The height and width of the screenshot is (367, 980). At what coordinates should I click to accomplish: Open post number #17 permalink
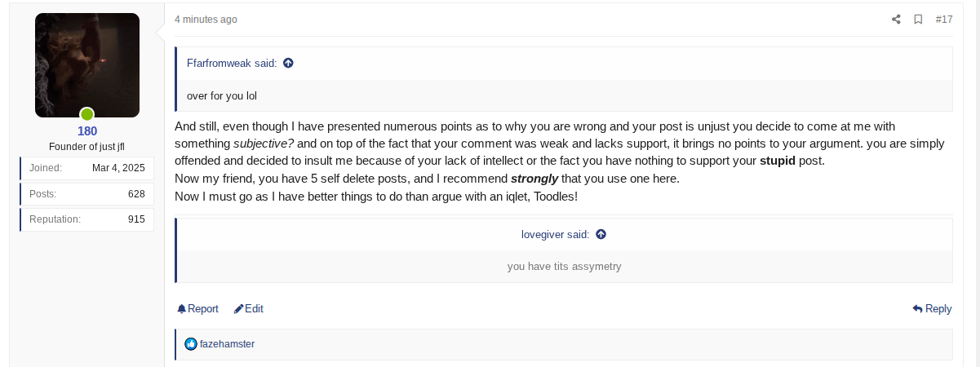(944, 20)
